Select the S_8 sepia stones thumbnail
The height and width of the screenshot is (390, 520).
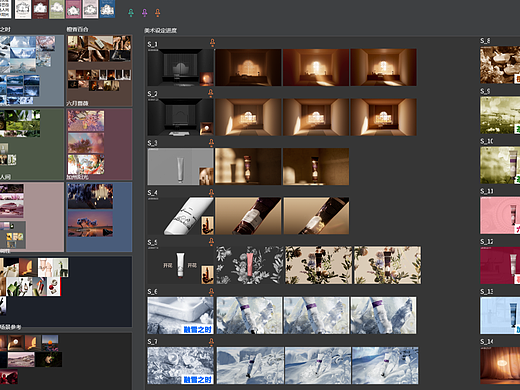500,65
